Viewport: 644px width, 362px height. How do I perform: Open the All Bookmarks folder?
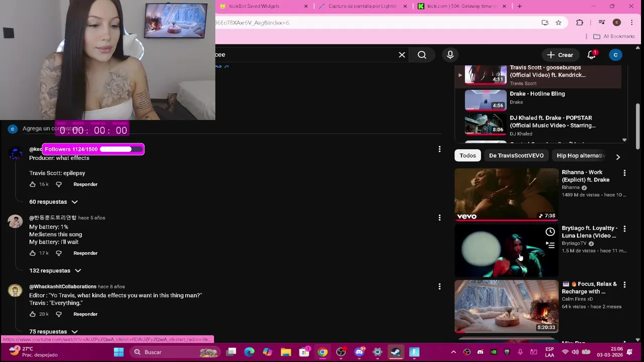coord(614,36)
